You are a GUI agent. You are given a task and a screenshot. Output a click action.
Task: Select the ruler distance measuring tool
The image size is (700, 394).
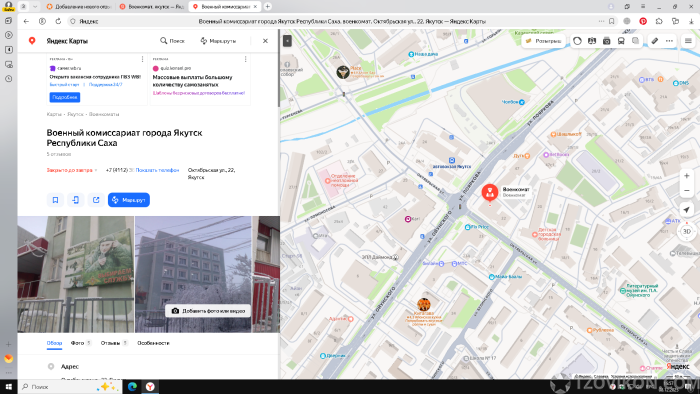654,41
